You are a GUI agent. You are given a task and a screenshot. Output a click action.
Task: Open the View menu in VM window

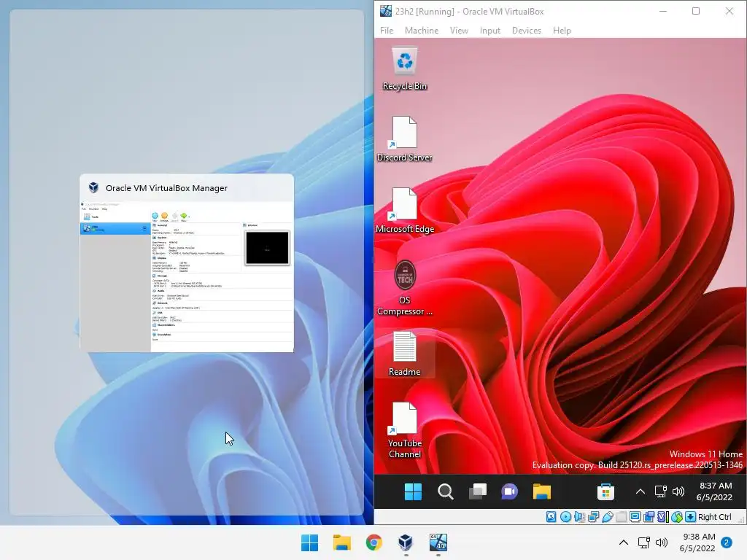click(x=459, y=31)
